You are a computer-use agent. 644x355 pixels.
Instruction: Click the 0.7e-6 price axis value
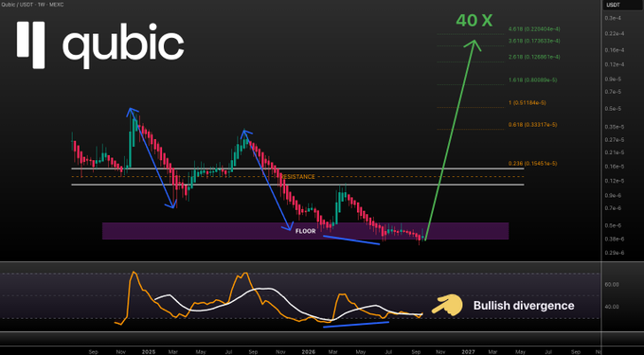tap(613, 208)
